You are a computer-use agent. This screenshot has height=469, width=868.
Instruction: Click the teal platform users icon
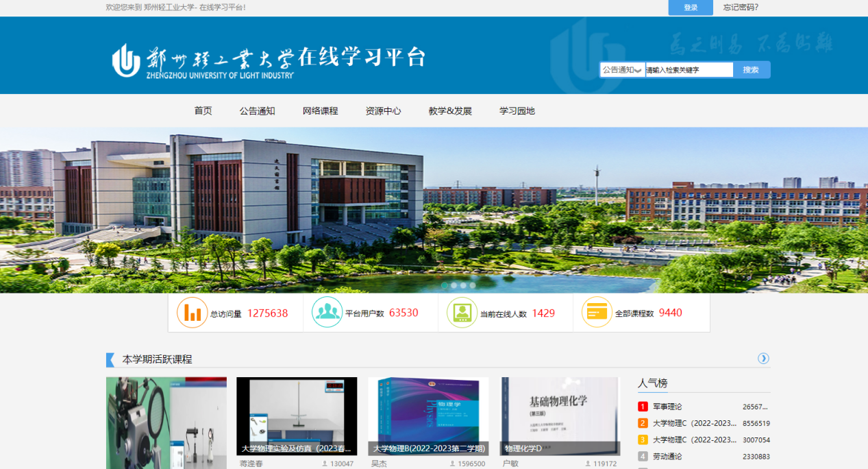coord(327,313)
